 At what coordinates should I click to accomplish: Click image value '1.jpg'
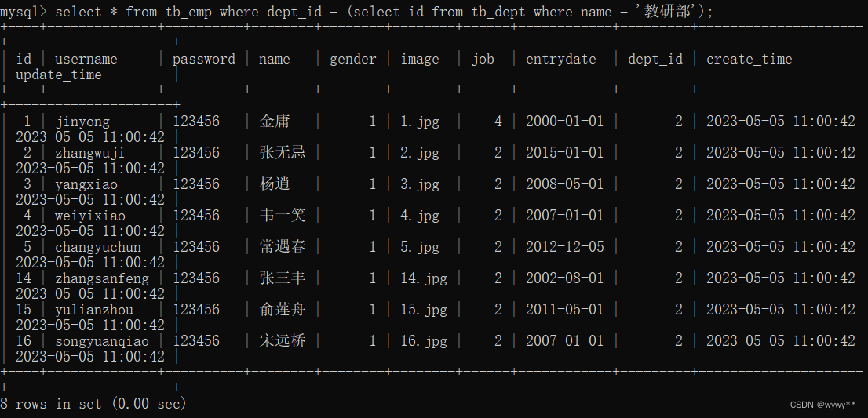click(420, 122)
